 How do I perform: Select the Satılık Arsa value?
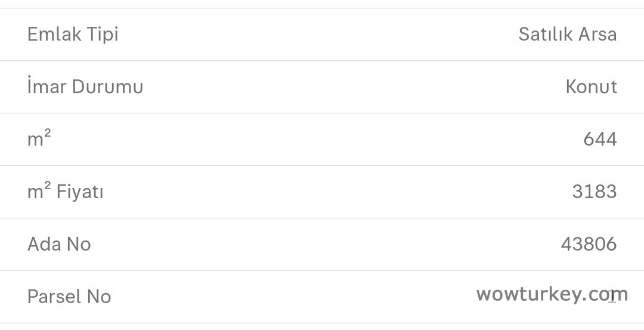[x=567, y=34]
